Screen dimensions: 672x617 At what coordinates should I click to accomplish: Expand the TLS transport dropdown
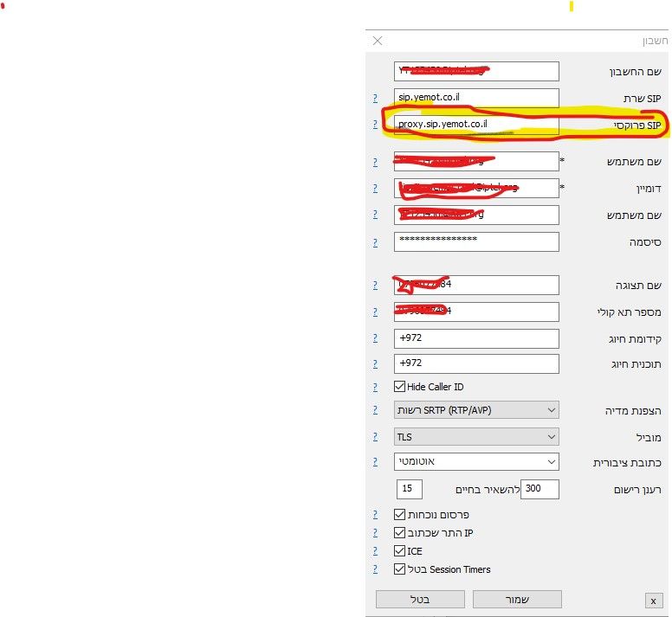tap(476, 437)
